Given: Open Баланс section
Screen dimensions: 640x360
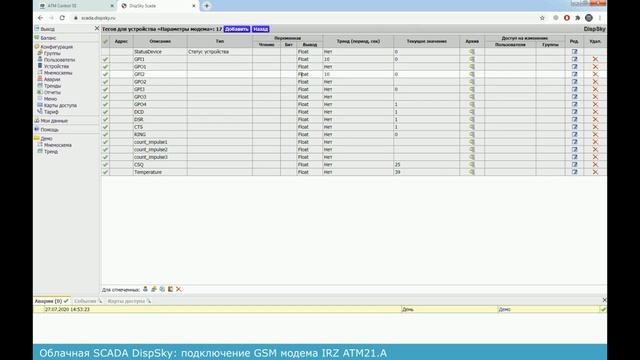Looking at the screenshot, I should coord(48,38).
